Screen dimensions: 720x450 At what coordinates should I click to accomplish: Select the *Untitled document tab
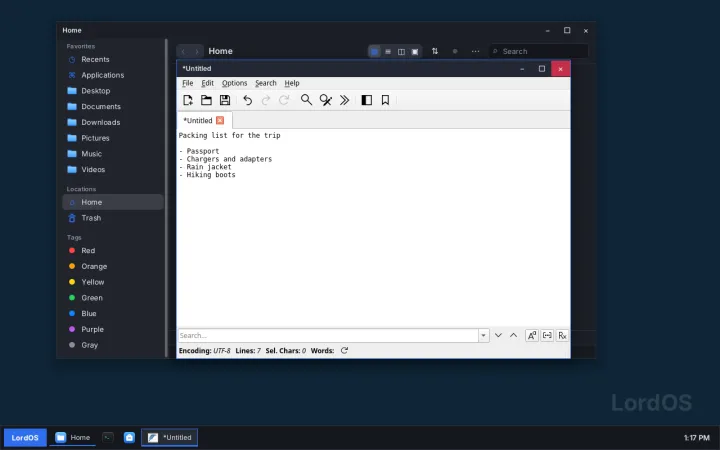(204, 120)
